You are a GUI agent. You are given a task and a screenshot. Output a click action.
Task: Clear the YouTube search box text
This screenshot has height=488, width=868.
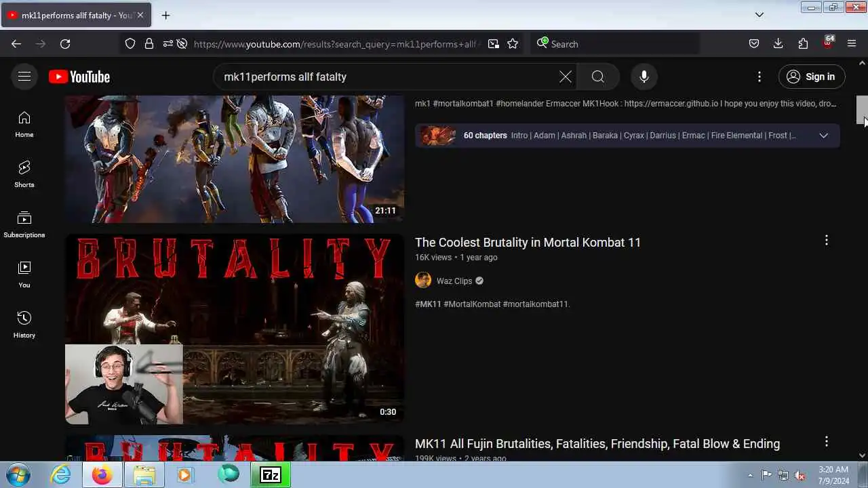[566, 77]
